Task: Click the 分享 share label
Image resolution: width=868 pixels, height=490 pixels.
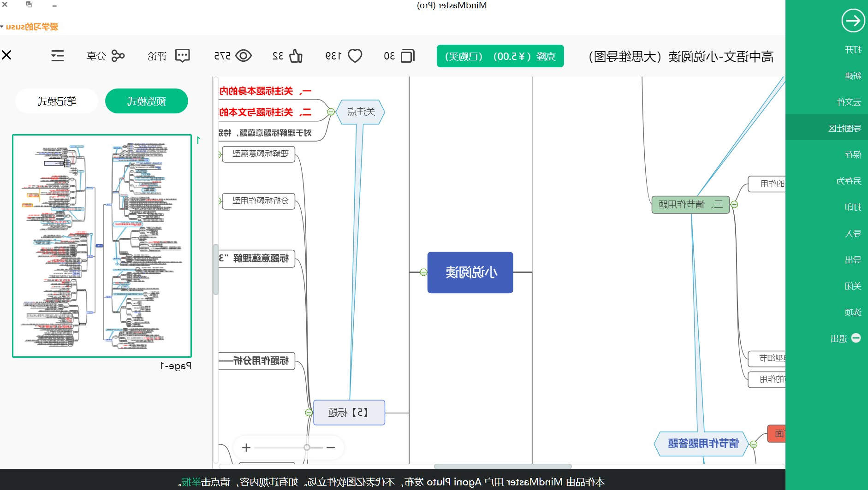Action: (x=96, y=56)
